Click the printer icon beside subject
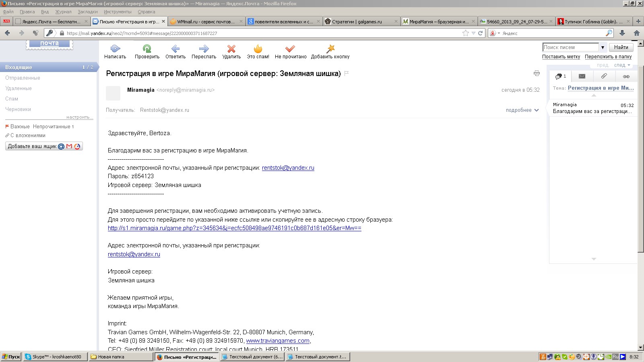The image size is (644, 362). [x=537, y=73]
